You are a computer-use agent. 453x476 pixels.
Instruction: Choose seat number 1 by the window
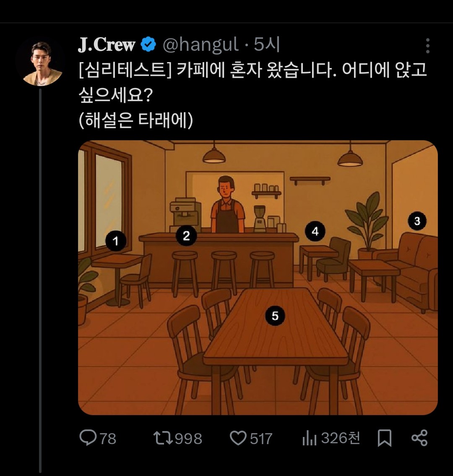(116, 241)
